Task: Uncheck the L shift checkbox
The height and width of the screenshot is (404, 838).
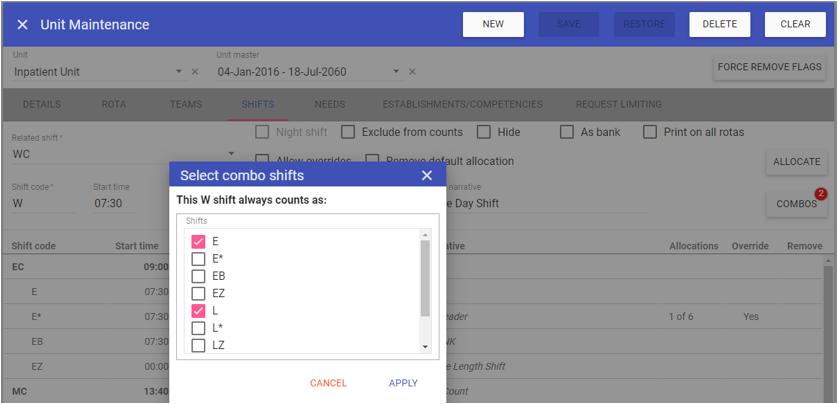Action: click(x=198, y=311)
